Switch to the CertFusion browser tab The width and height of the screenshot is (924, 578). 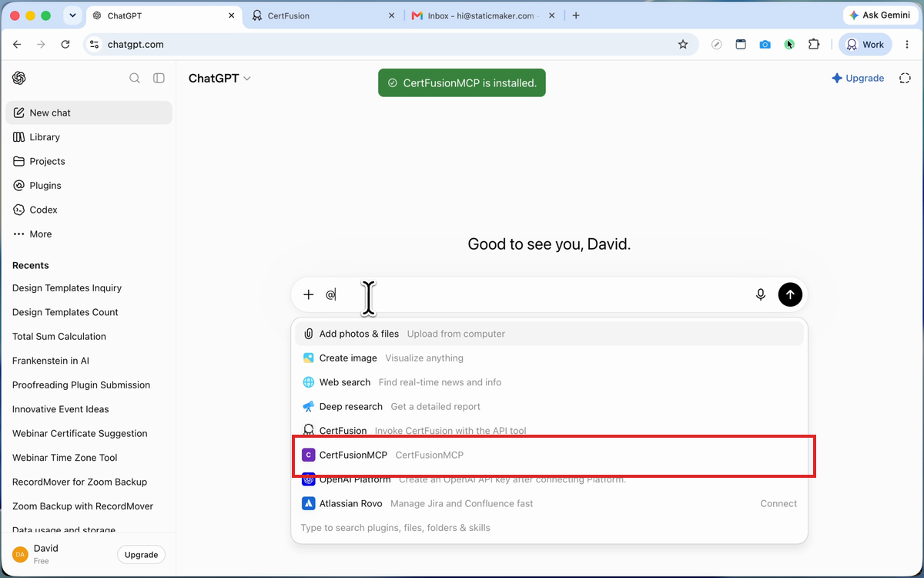[323, 15]
